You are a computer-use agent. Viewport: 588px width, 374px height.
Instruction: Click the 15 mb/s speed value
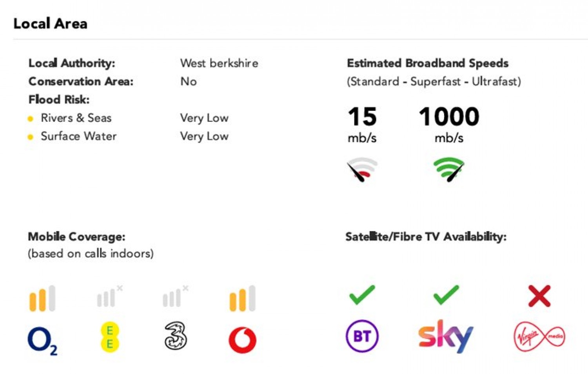pyautogui.click(x=362, y=124)
